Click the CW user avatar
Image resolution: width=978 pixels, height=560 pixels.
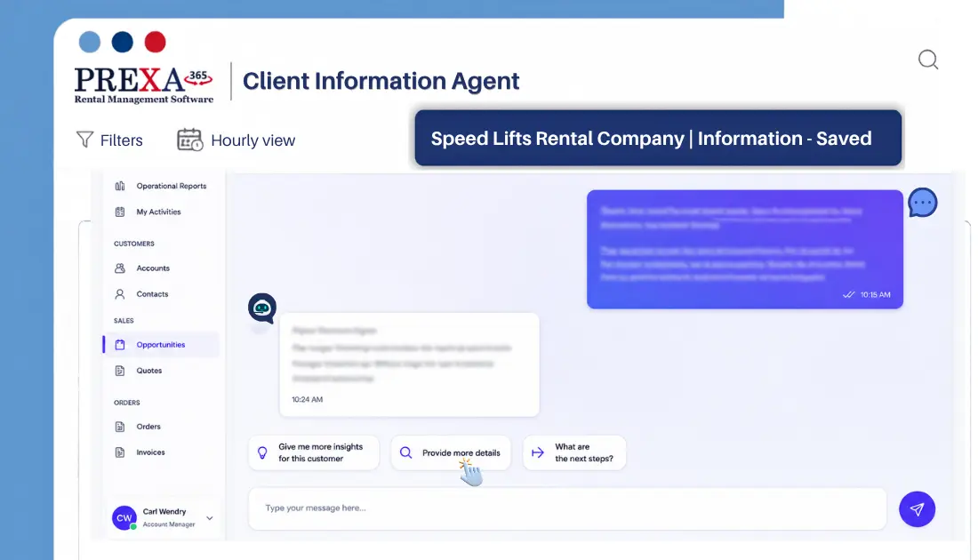pyautogui.click(x=124, y=517)
